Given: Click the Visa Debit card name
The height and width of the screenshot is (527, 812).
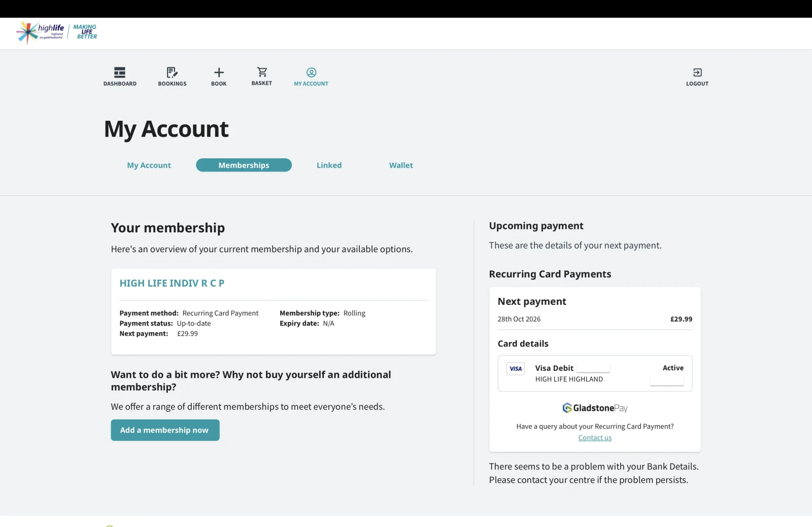Looking at the screenshot, I should coord(554,368).
